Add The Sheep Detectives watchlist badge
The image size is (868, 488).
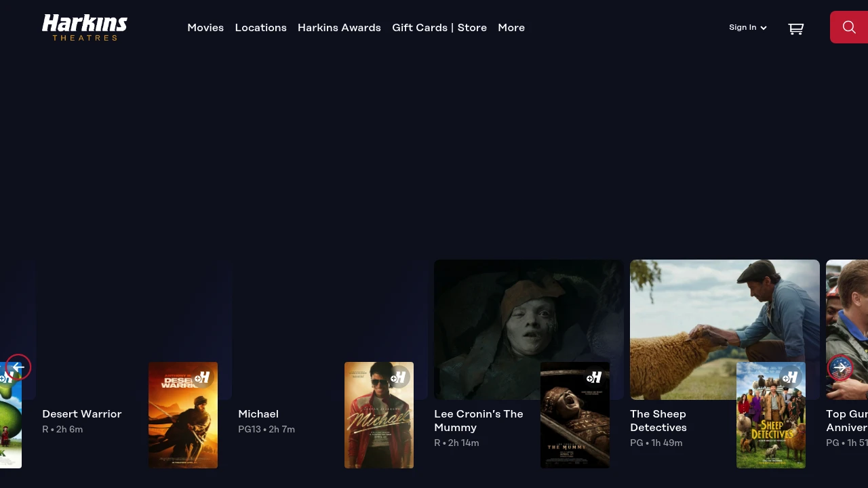(x=790, y=378)
